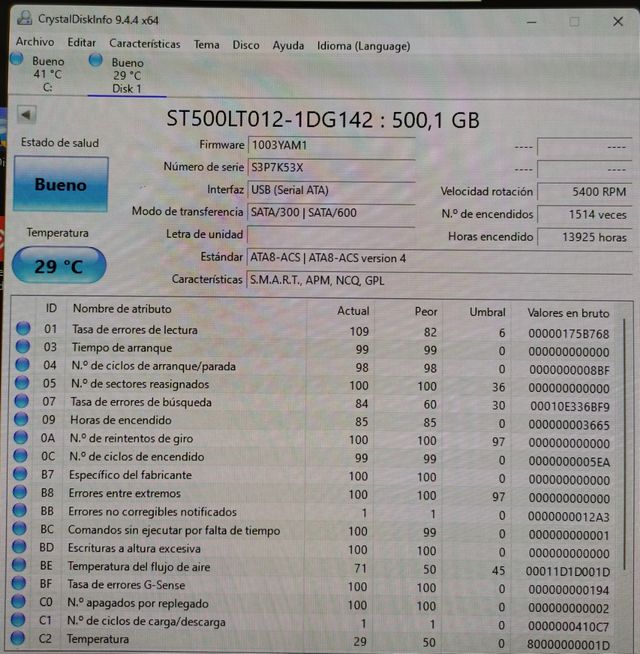
Task: Click the status orb for attribute BE
Action: coord(19,565)
